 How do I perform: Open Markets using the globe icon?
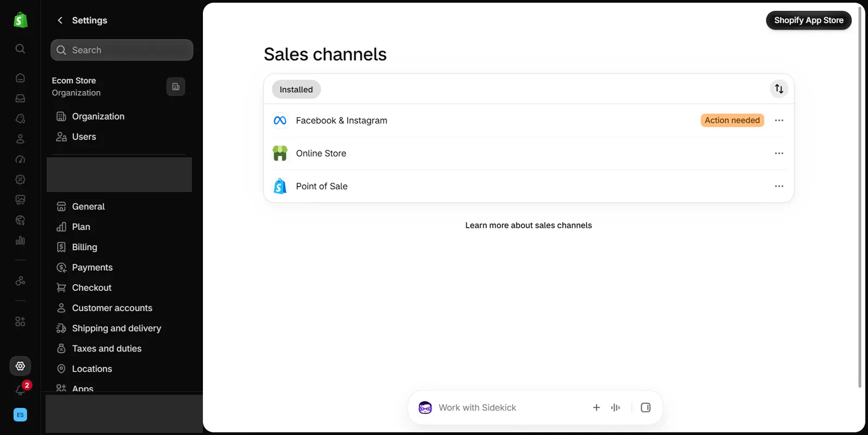(21, 220)
